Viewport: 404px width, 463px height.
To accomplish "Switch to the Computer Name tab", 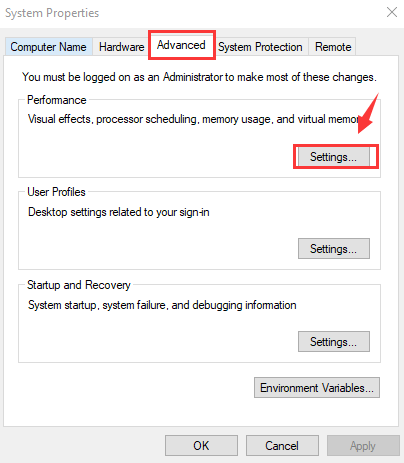I will pos(48,47).
